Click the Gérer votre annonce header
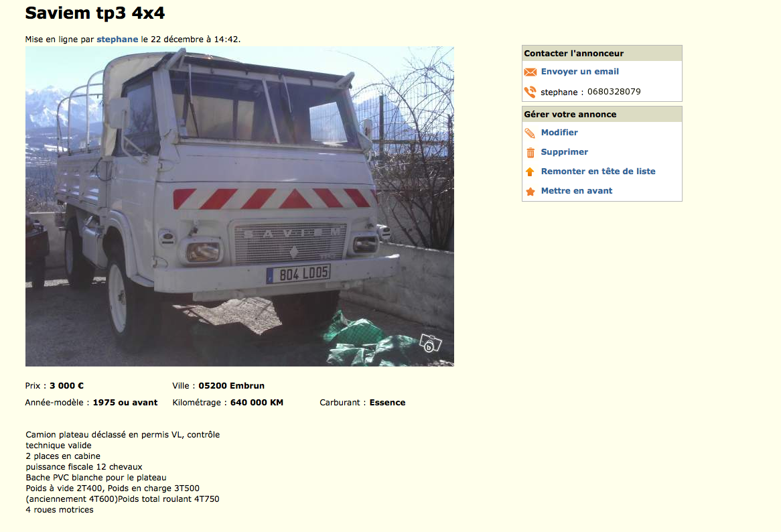The width and height of the screenshot is (781, 532). tap(601, 114)
